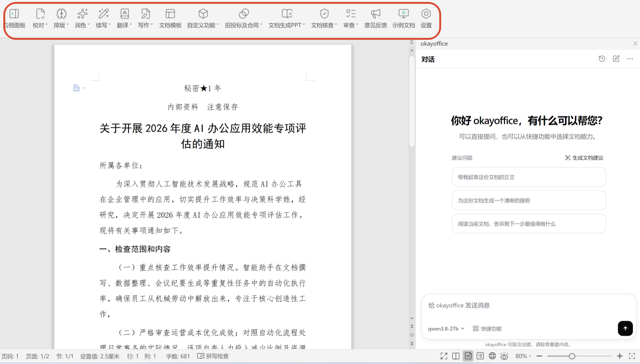
Task: Click the zoom in plus button
Action: (x=620, y=356)
